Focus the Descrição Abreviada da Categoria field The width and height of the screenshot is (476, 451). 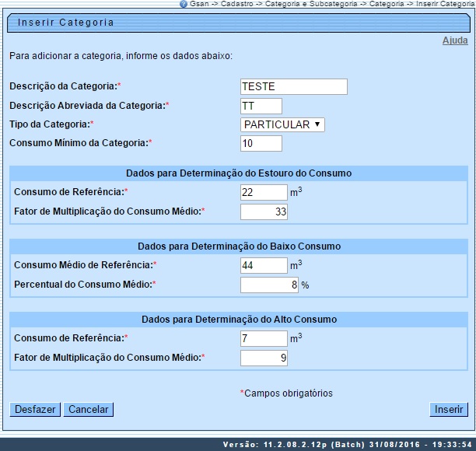[261, 107]
